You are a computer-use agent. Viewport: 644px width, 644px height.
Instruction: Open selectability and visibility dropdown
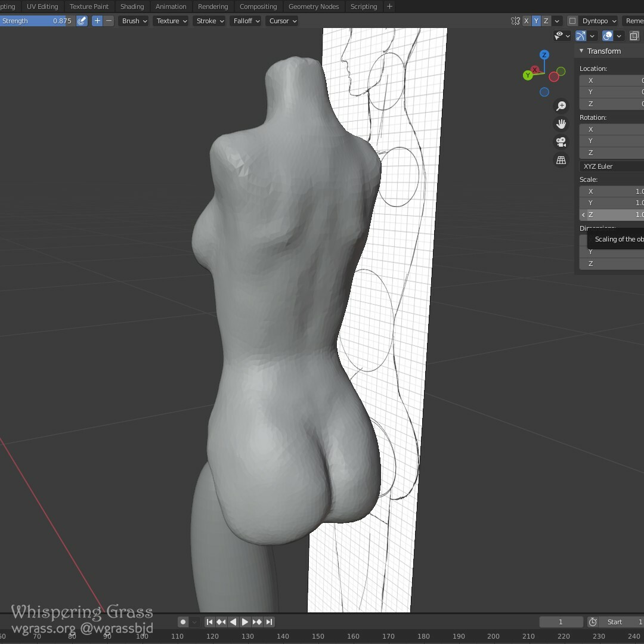point(562,36)
